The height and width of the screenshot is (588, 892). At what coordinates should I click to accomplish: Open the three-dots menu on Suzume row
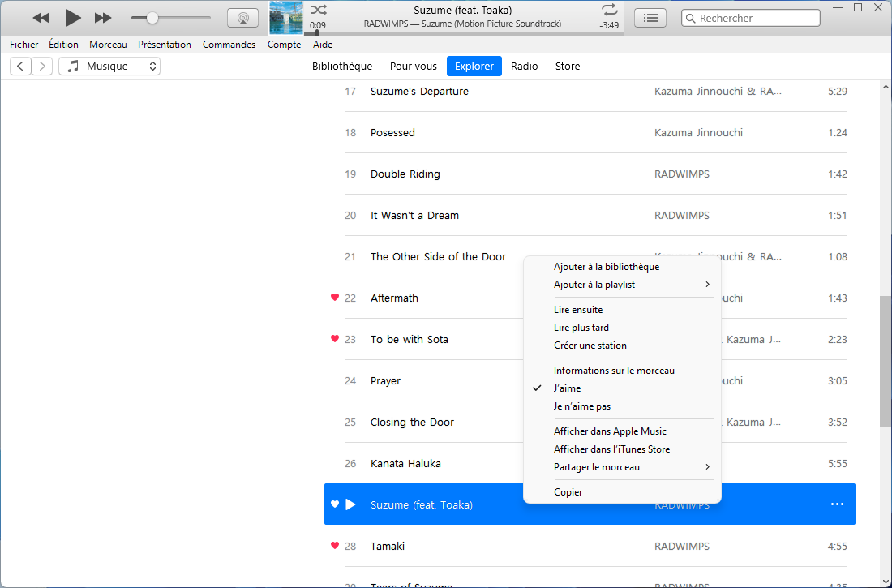(837, 504)
